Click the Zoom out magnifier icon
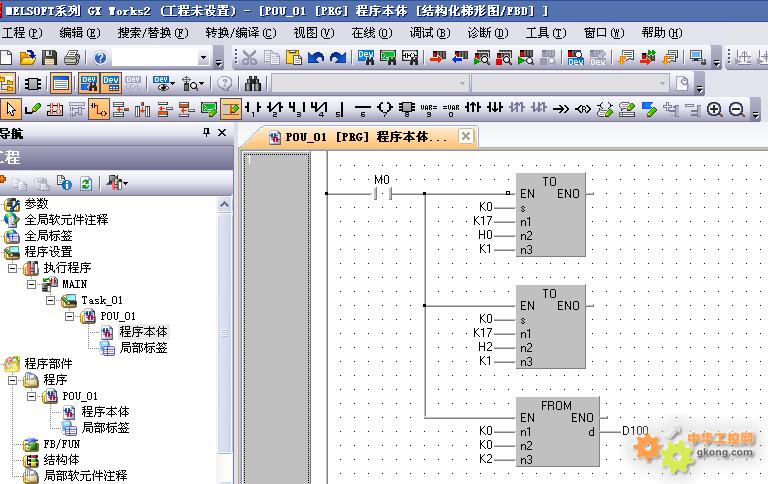768x484 pixels. pos(737,109)
